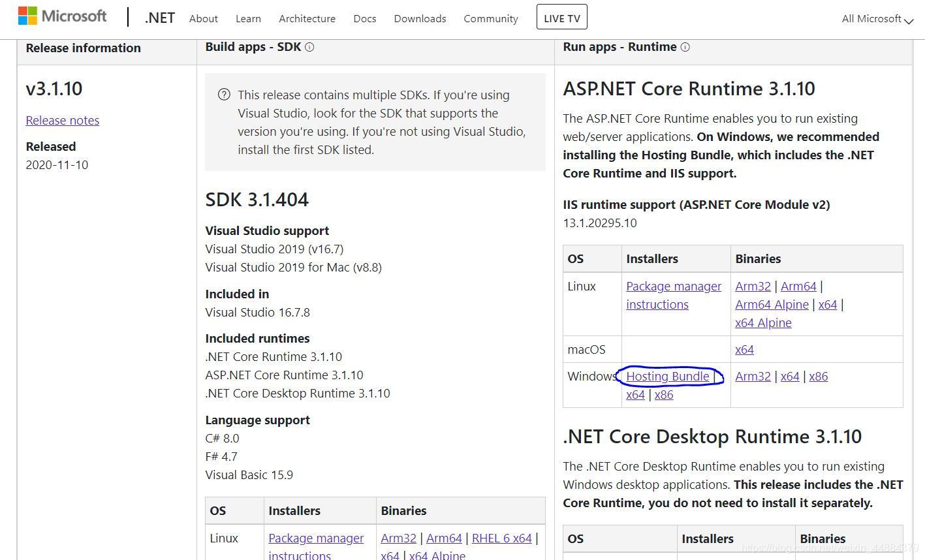This screenshot has height=560, width=925.
Task: Click the text Visual Studio 2019 for Mac (v8.8)
Action: pos(294,267)
